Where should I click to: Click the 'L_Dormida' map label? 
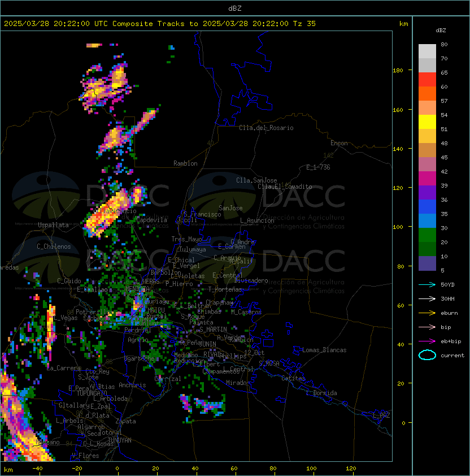point(321,393)
